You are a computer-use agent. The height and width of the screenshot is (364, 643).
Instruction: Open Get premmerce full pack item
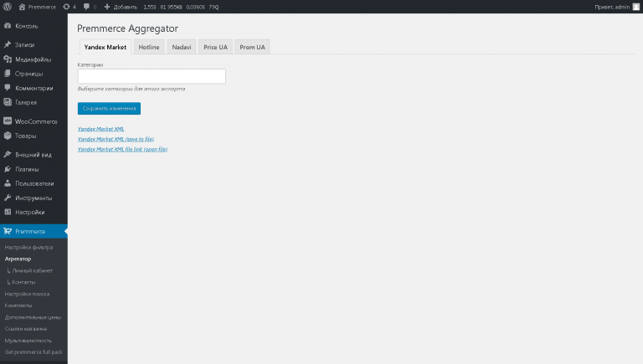pos(33,352)
